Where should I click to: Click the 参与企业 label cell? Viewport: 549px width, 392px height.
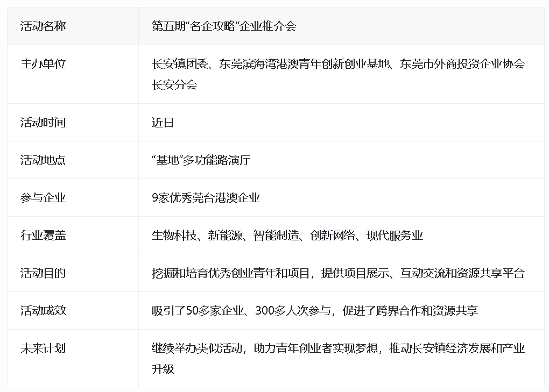(43, 198)
